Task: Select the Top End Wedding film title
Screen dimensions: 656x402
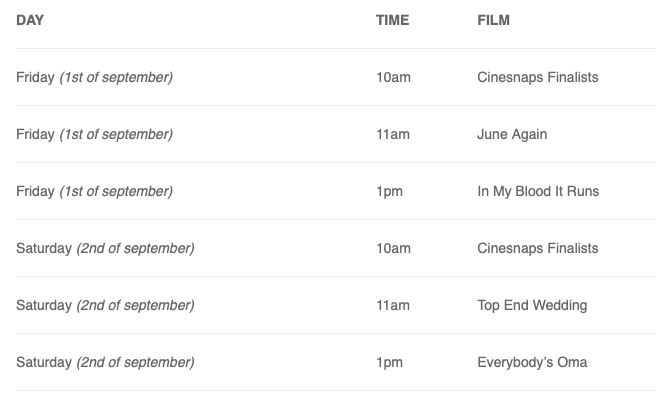Action: pos(532,305)
